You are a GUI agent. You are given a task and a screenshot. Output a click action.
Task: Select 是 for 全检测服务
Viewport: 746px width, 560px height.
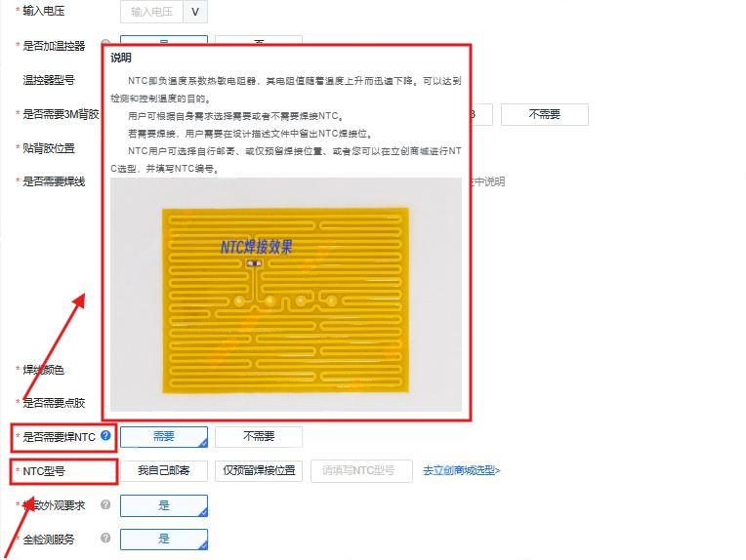[163, 539]
